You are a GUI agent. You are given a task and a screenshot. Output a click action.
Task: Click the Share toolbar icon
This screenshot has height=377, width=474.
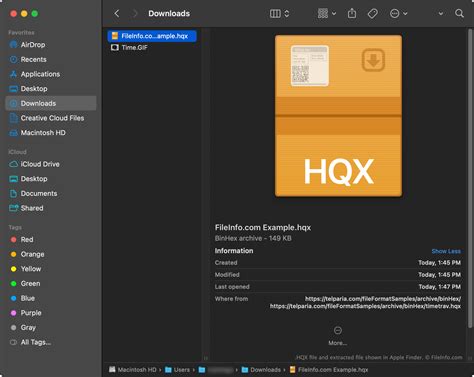[x=352, y=13]
